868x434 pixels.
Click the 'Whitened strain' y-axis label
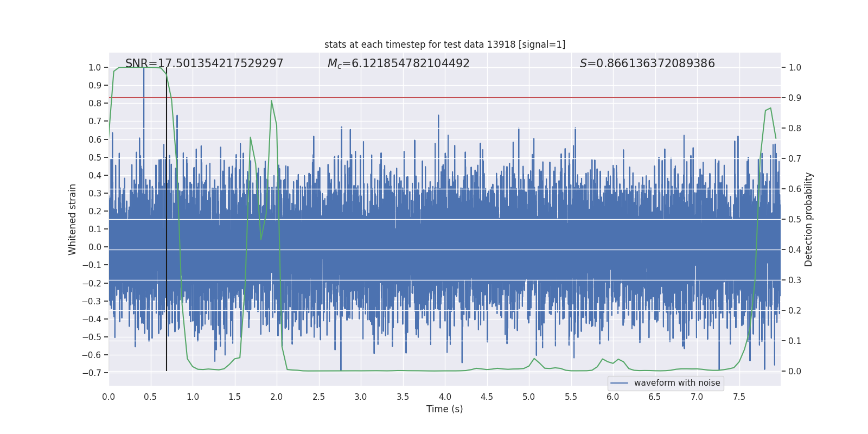click(72, 219)
